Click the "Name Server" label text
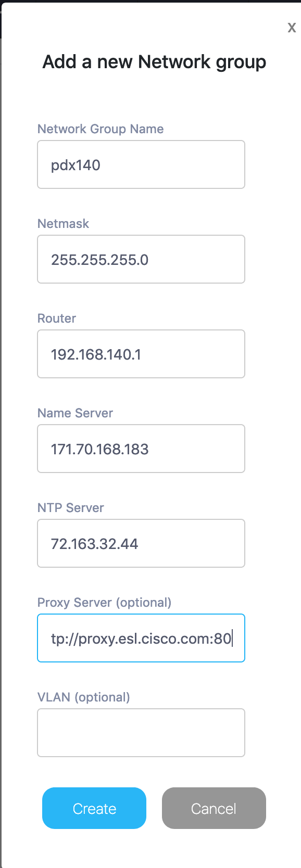The height and width of the screenshot is (868, 301). point(75,413)
